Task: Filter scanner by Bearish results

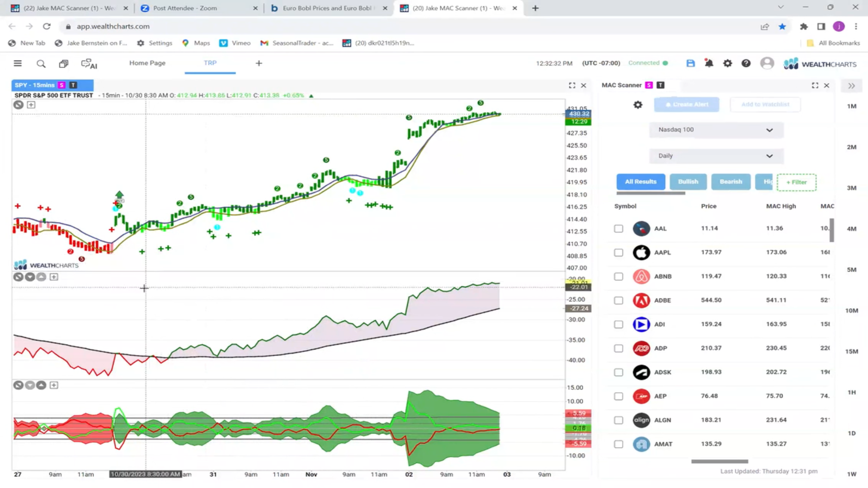Action: [731, 182]
